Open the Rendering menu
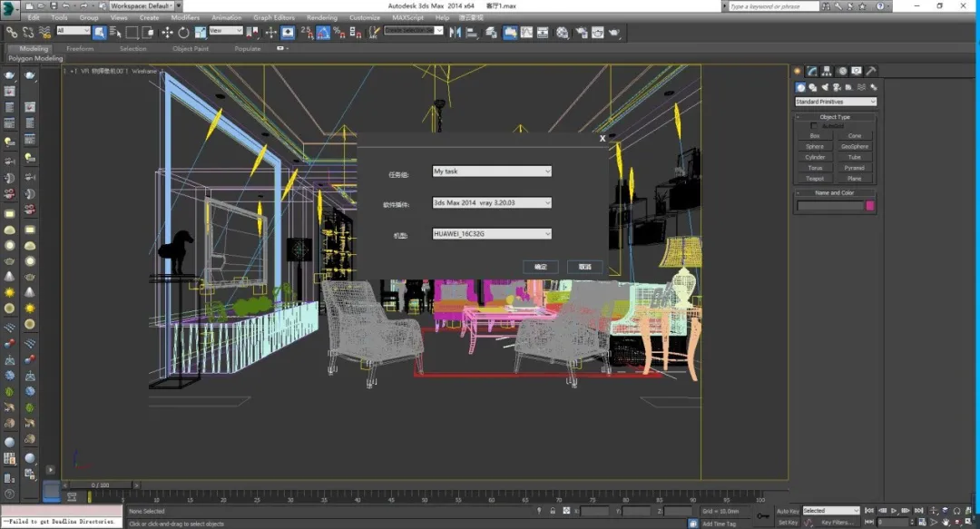 coord(321,17)
